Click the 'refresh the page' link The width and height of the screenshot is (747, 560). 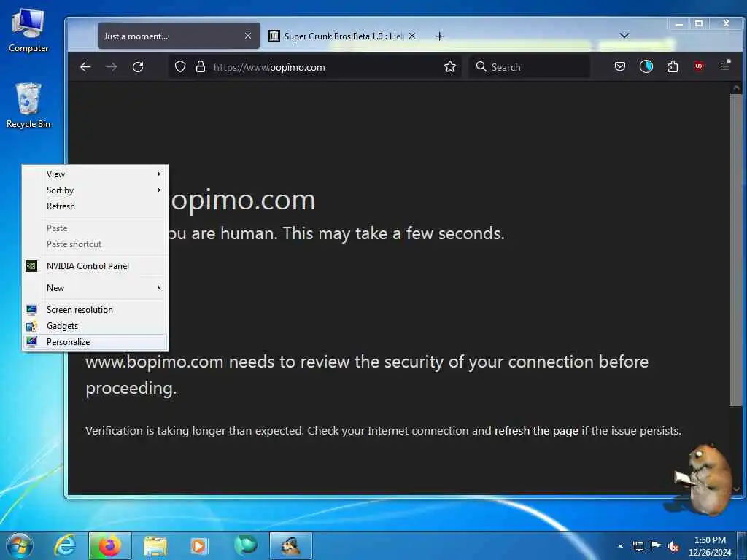click(x=536, y=431)
